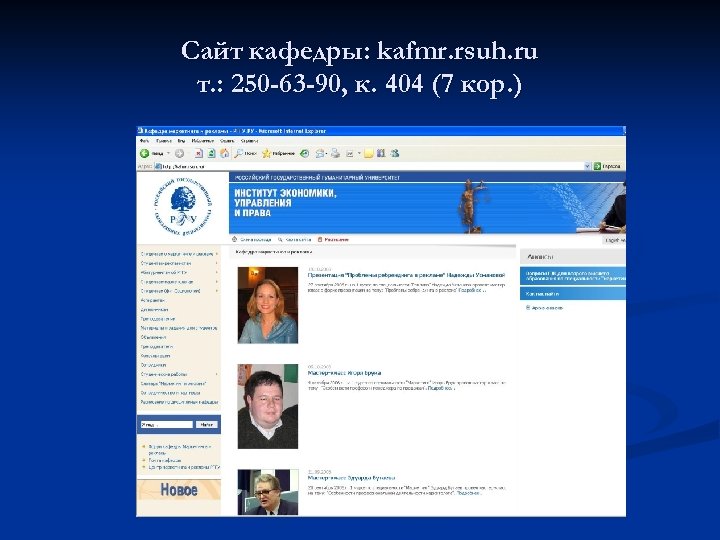Open the Архив анонсов link
Viewport: 720px width, 540px height.
point(547,308)
